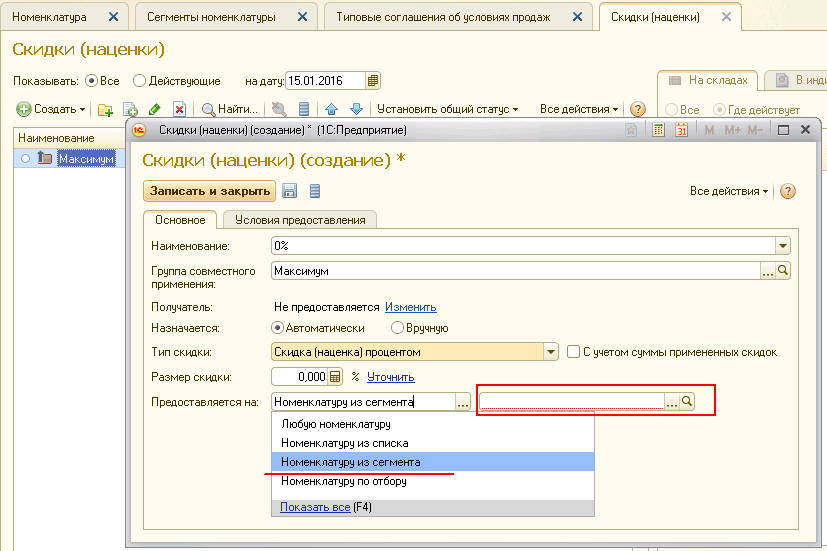
Task: Choose Номенклатуру из сегмента option
Action: tap(432, 462)
